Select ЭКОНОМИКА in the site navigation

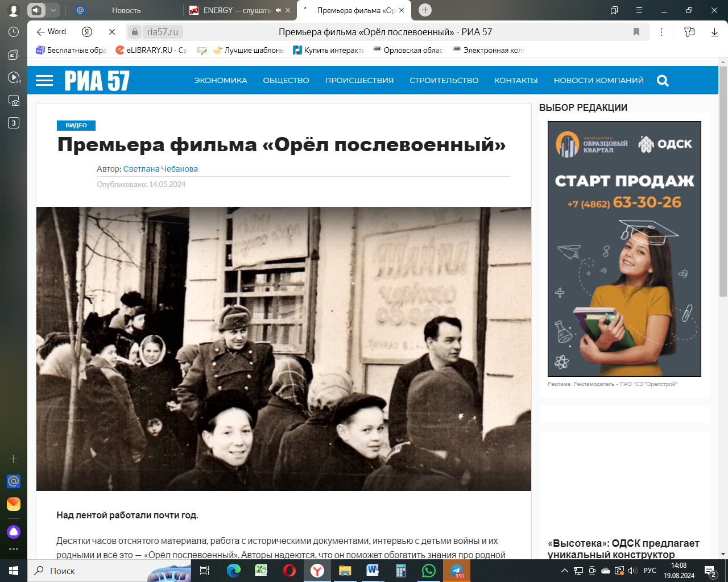[221, 81]
